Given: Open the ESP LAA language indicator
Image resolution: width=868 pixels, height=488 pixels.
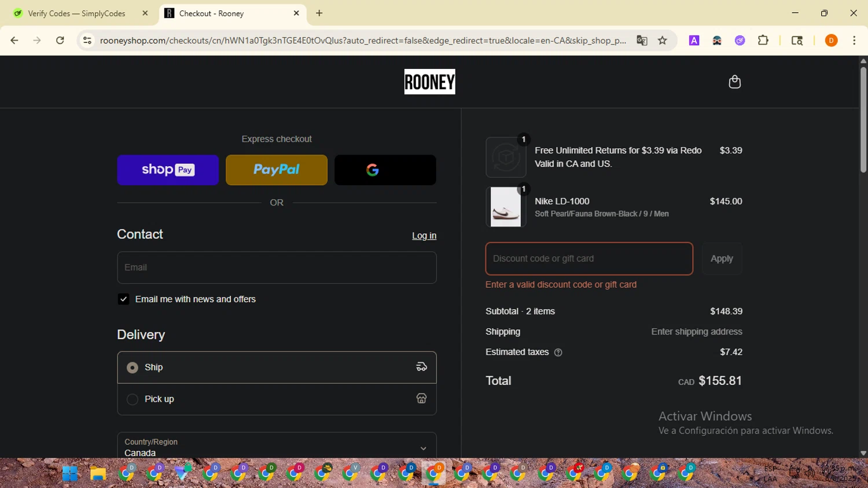Looking at the screenshot, I should tap(770, 474).
